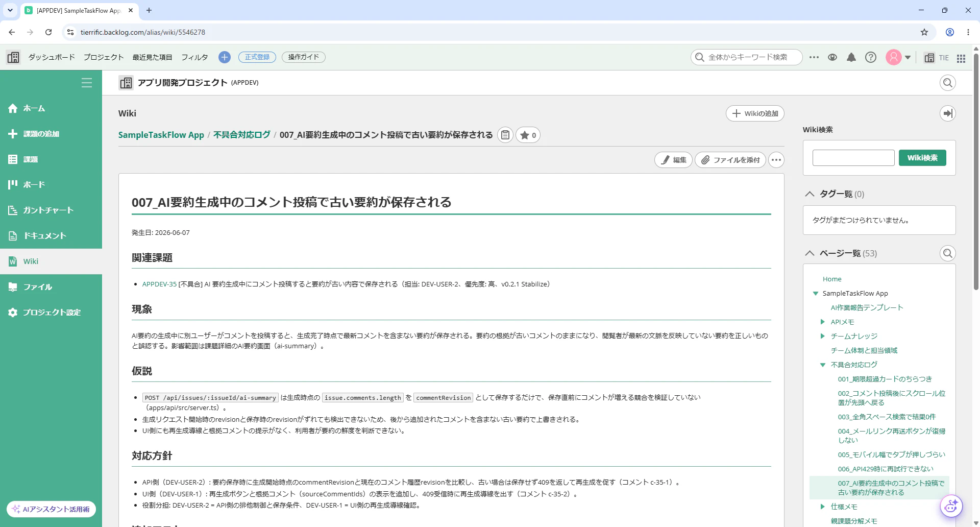
Task: Go to ホーム in sidebar
Action: point(51,108)
